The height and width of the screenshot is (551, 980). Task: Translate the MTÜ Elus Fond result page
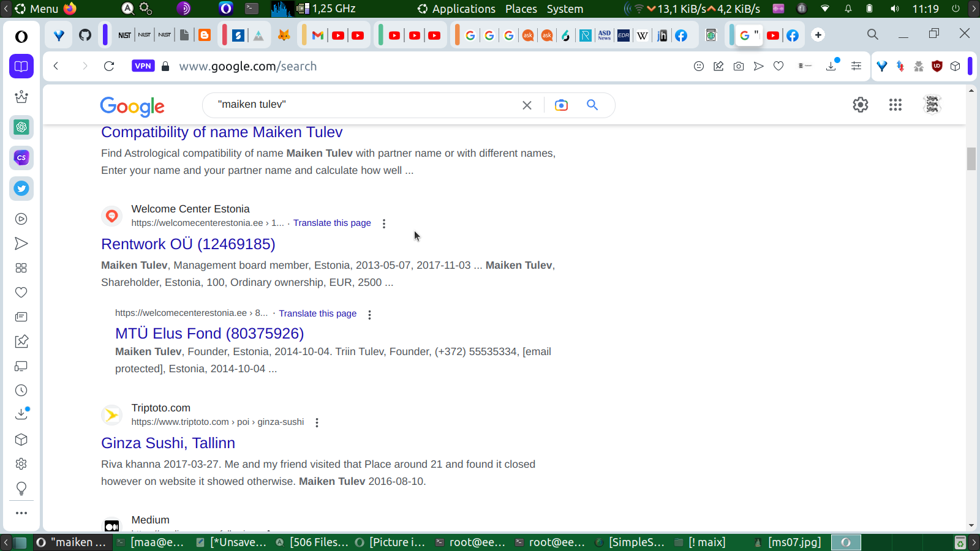pyautogui.click(x=318, y=313)
